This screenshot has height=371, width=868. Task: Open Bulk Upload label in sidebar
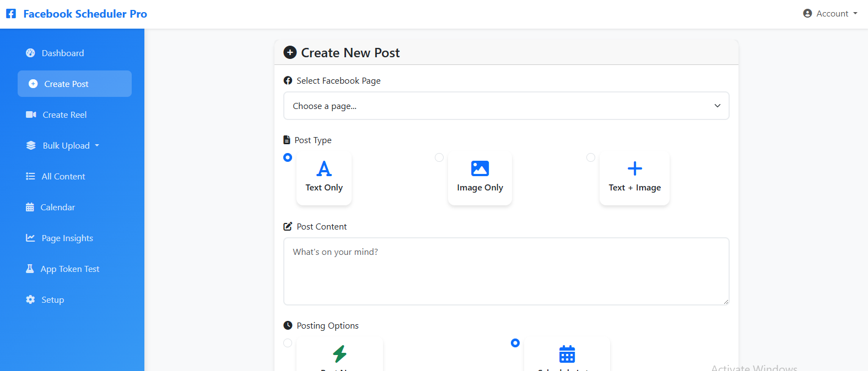[x=66, y=145]
